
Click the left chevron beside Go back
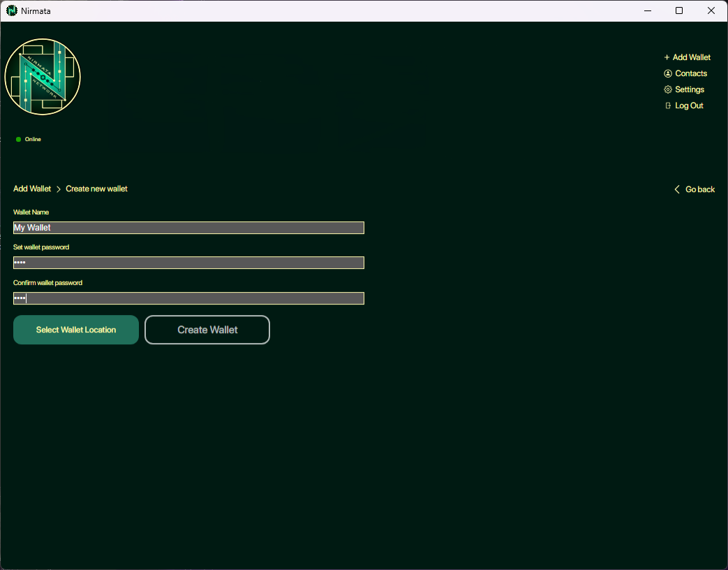[x=676, y=189]
